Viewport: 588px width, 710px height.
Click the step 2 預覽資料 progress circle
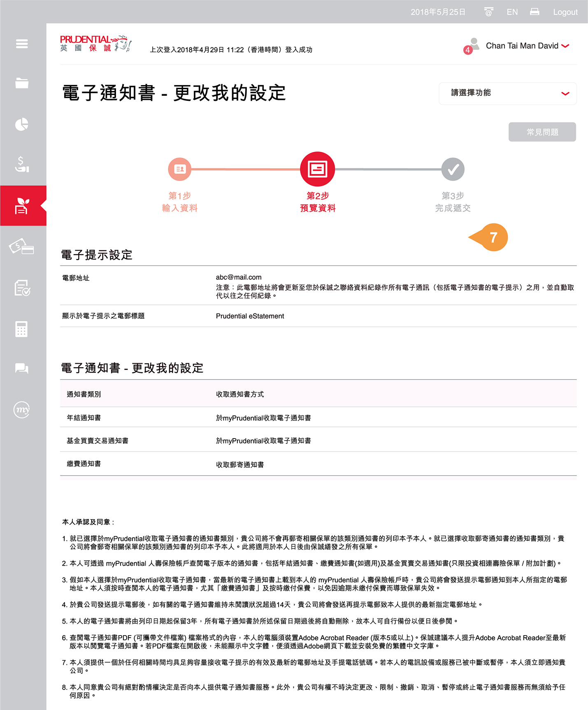click(x=317, y=169)
